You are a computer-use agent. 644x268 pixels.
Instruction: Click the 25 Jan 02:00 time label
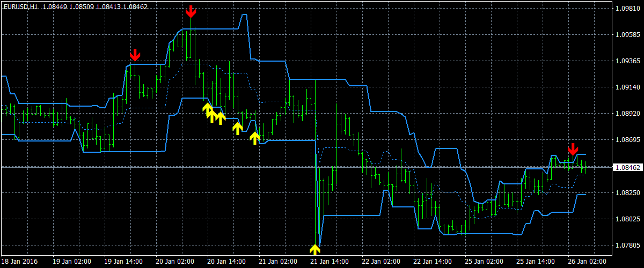(485, 262)
